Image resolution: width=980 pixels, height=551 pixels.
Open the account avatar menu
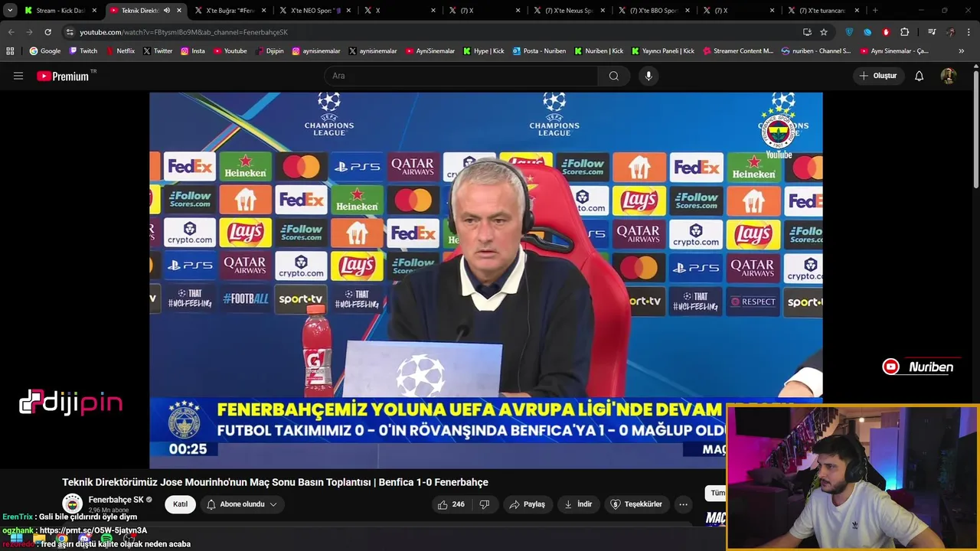(948, 76)
